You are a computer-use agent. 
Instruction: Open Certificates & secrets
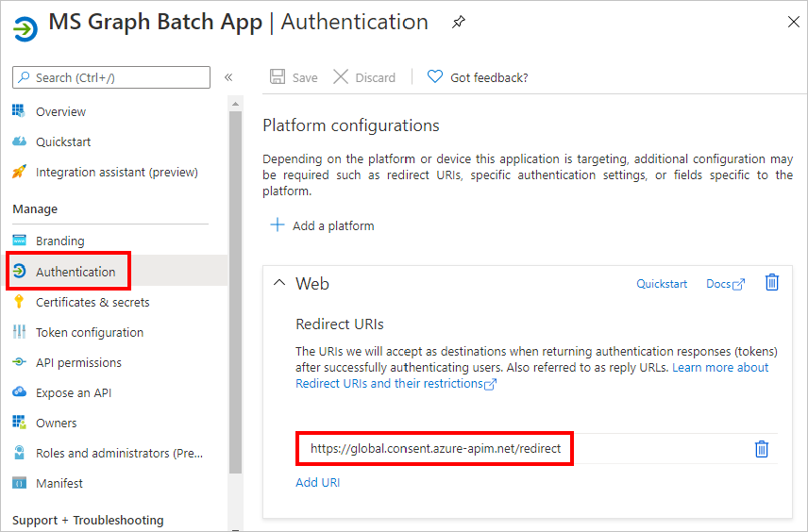pyautogui.click(x=93, y=302)
